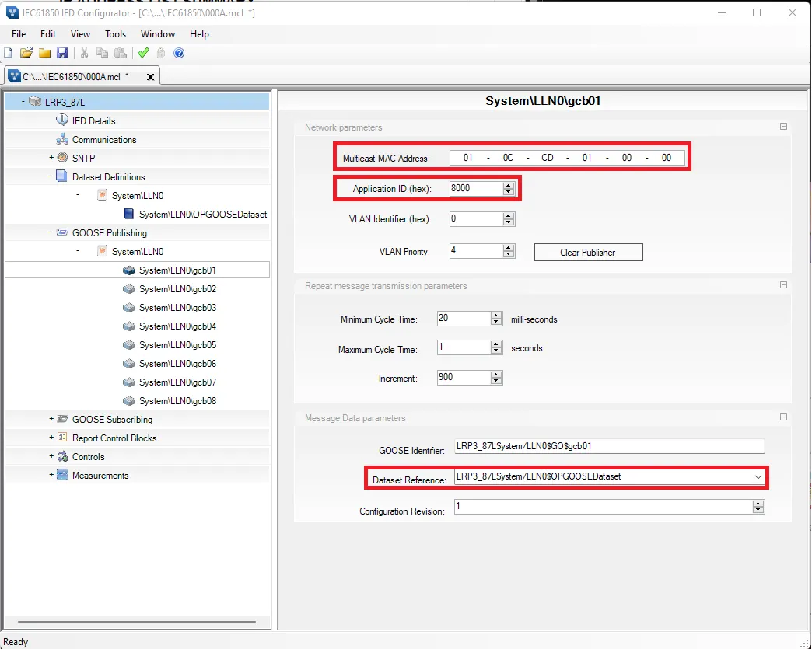Collapse the Dataset Definitions node
Screen dimensions: 812x649
(51, 176)
